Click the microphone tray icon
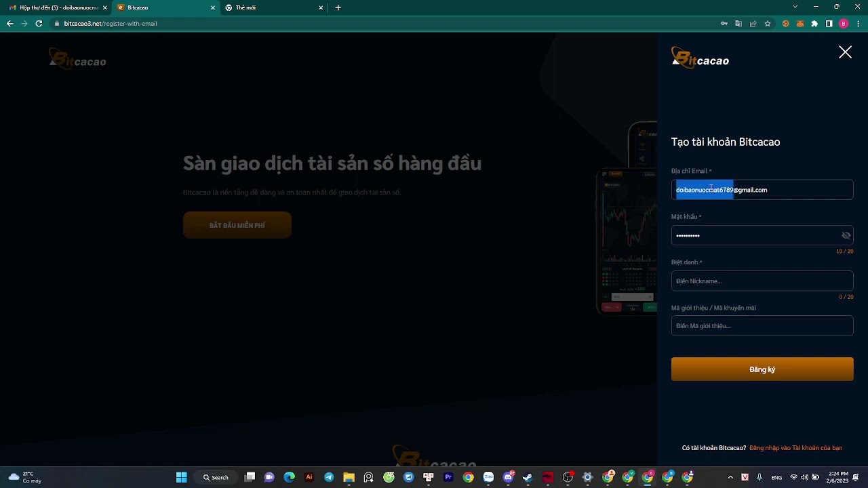Viewport: 868px width, 488px height. click(759, 477)
